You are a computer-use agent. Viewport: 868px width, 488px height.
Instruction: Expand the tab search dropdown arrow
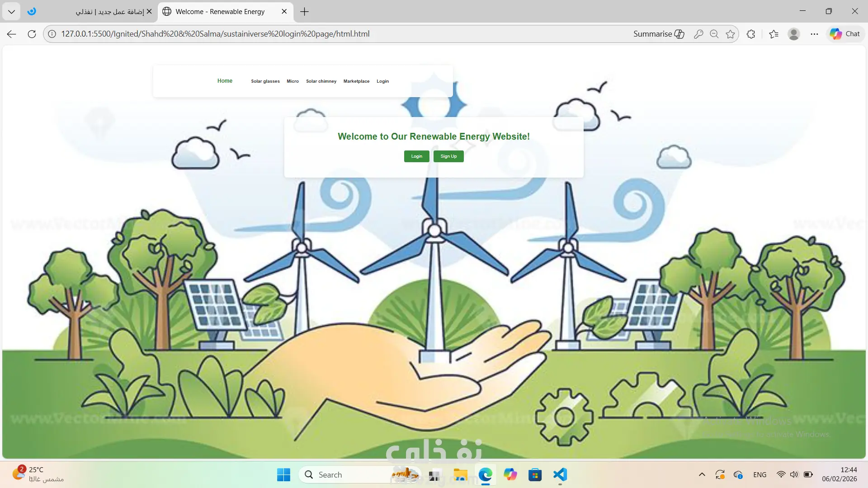[x=11, y=12]
